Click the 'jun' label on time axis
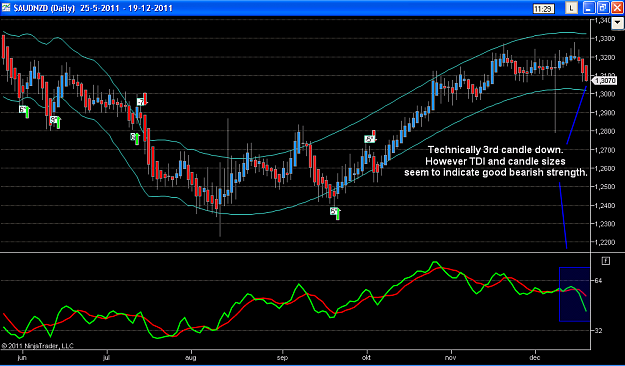 click(23, 358)
